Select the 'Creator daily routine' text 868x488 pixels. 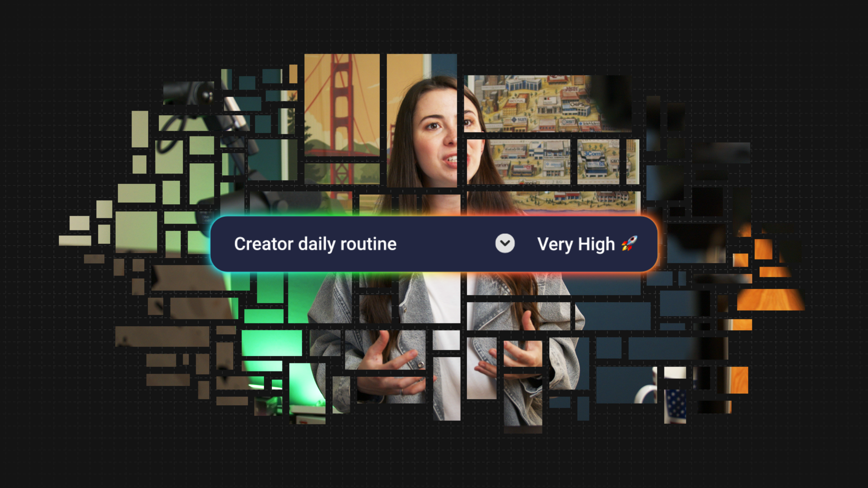(315, 244)
